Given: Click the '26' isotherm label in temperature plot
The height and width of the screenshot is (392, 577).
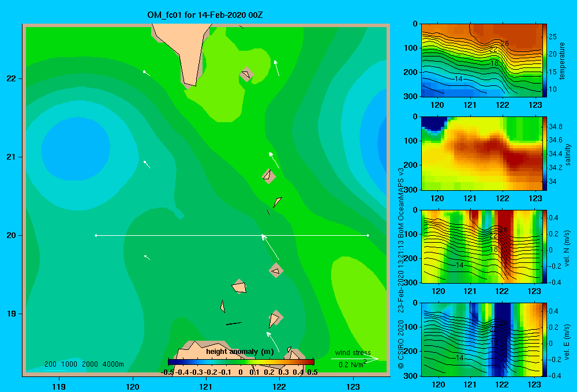Looking at the screenshot, I should (x=504, y=44).
